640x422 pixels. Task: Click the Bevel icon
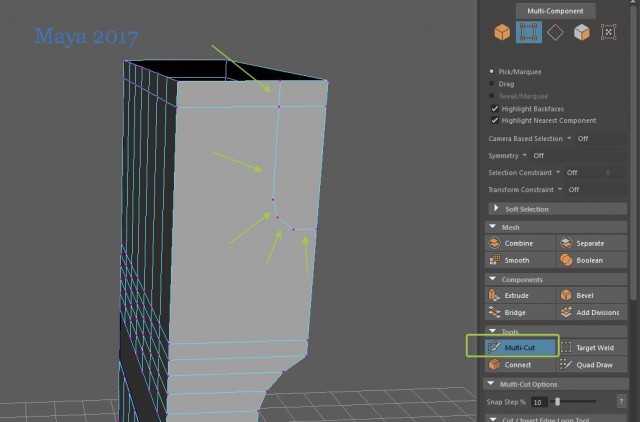click(566, 295)
